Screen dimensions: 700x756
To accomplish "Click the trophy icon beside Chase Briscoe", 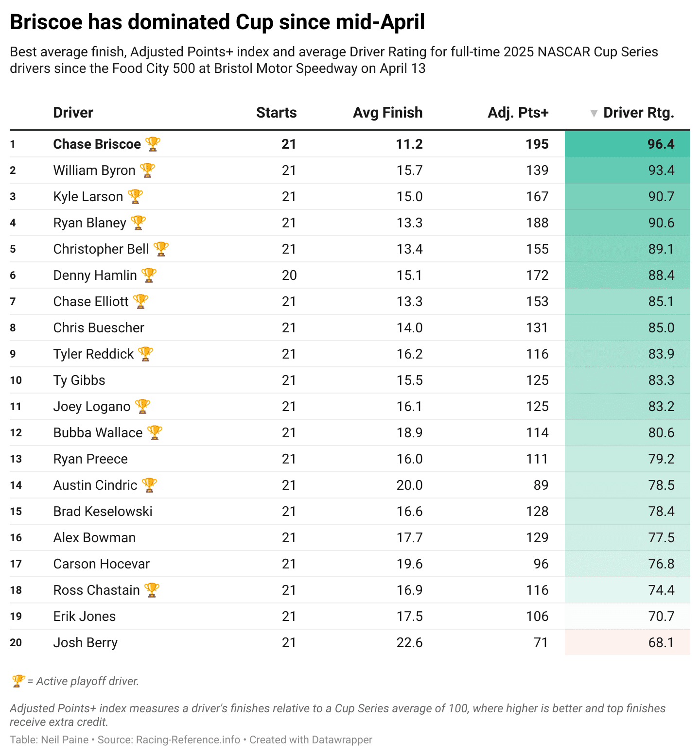I will click(153, 144).
